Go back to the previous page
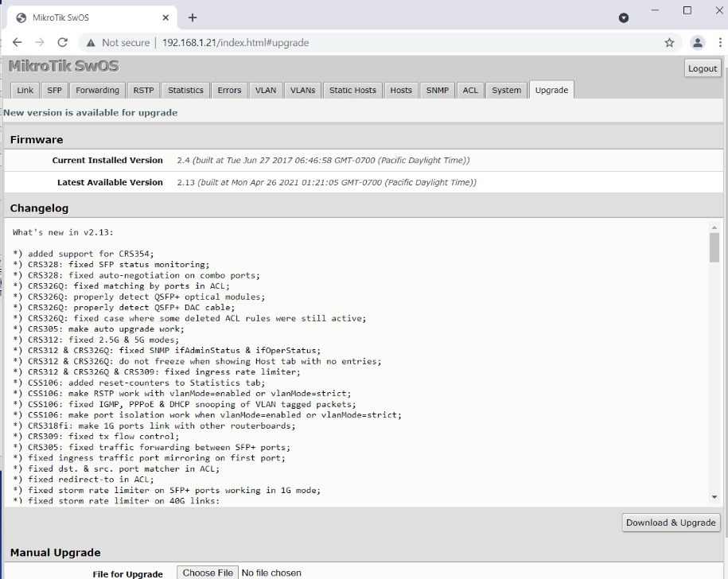 (18, 43)
